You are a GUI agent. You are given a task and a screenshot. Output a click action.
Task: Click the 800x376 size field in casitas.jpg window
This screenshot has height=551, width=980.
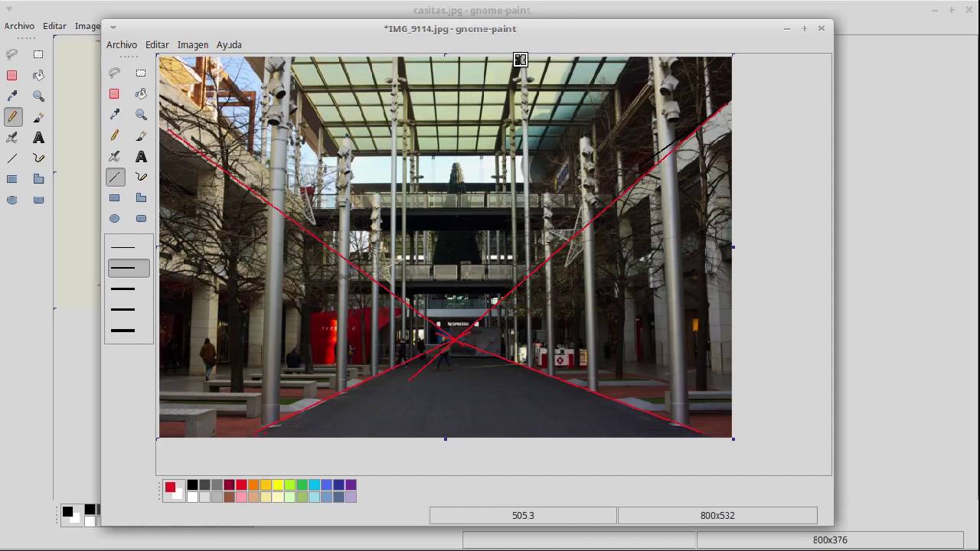click(830, 540)
